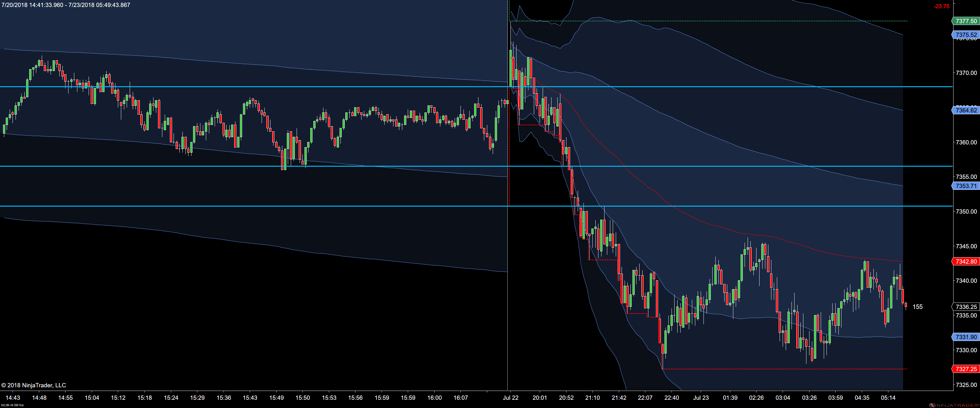Click the red -23.75 value
The width and height of the screenshot is (980, 408).
click(x=942, y=6)
